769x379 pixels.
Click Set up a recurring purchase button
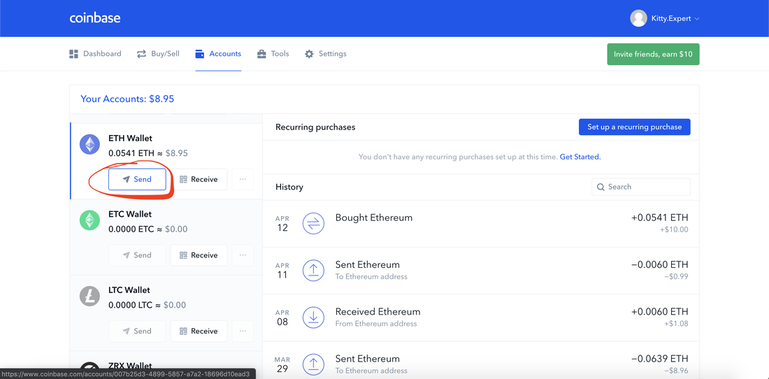tap(635, 127)
